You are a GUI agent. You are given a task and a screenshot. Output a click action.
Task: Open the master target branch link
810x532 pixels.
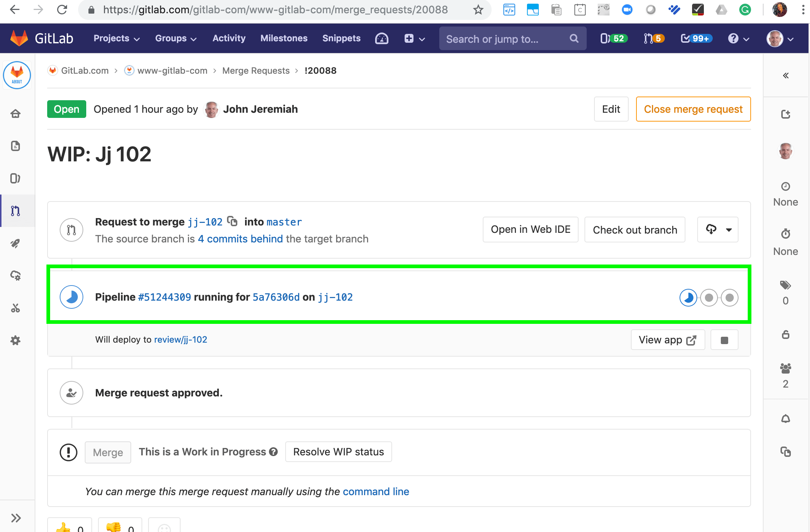pyautogui.click(x=284, y=222)
